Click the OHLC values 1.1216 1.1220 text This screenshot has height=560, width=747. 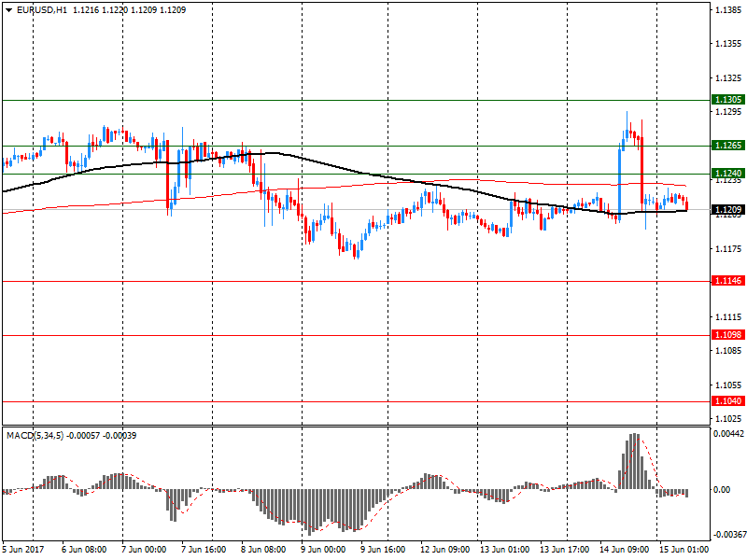[x=101, y=10]
